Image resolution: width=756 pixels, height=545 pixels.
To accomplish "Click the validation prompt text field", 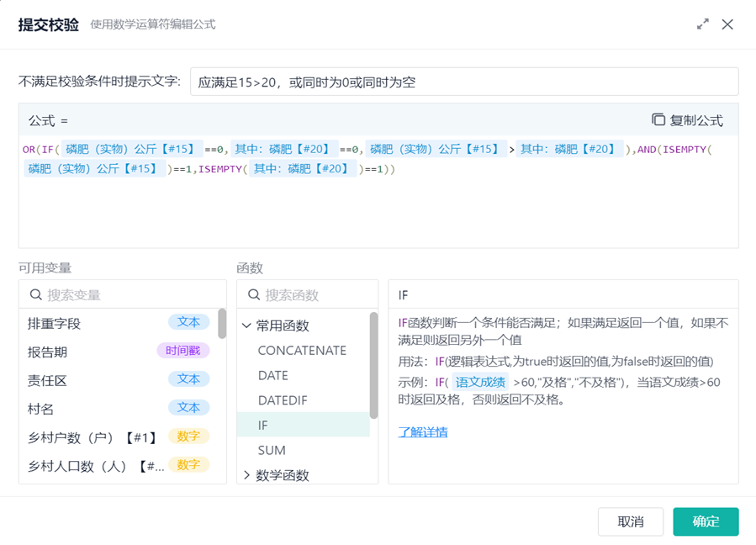I will click(463, 82).
